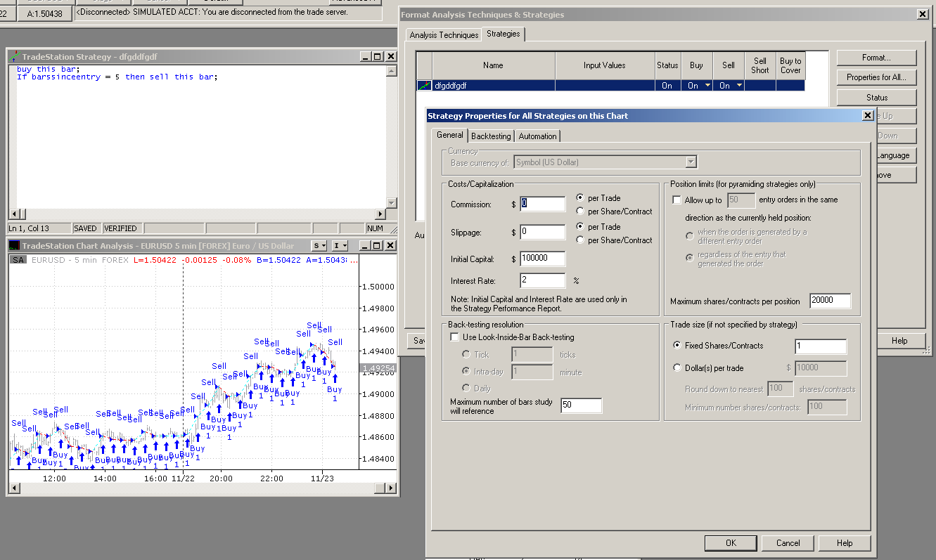
Task: Click the strategy icon beside dfgddfgdf row
Action: [x=424, y=86]
